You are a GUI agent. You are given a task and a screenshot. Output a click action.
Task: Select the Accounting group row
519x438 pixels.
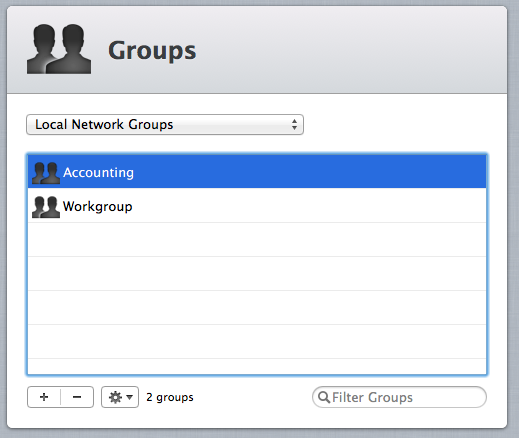[257, 171]
